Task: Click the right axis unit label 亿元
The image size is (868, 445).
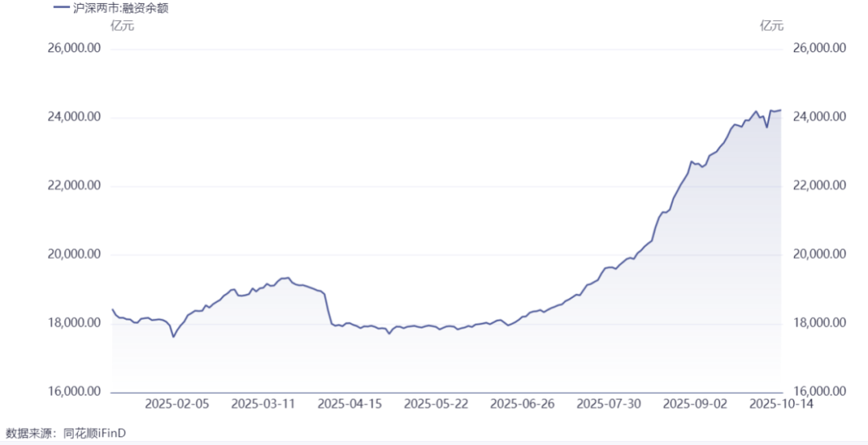Action: (772, 26)
